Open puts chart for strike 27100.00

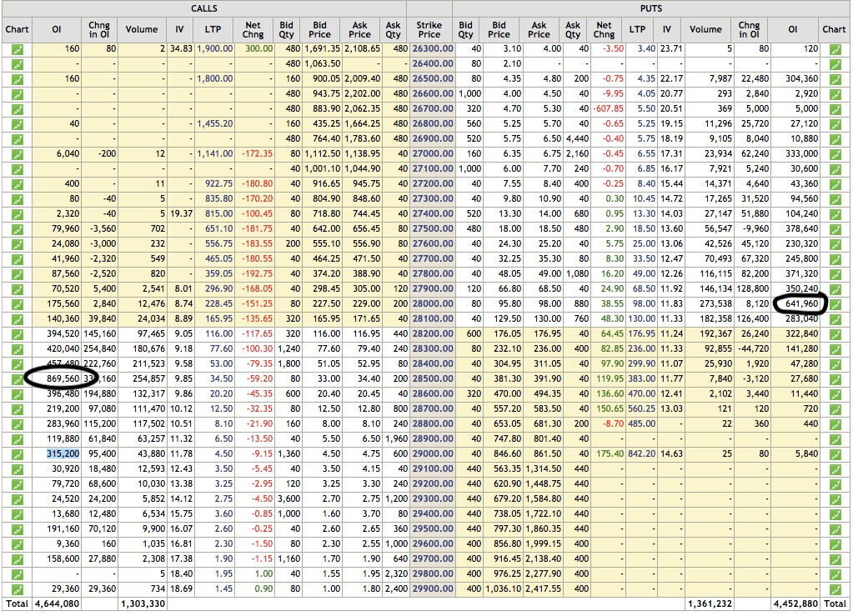(x=835, y=170)
